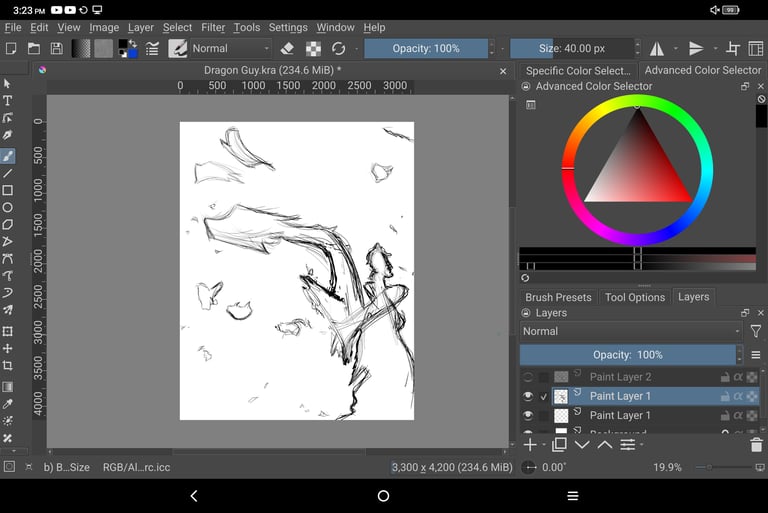The width and height of the screenshot is (768, 513).
Task: Switch to the Tool Options tab
Action: coord(635,297)
